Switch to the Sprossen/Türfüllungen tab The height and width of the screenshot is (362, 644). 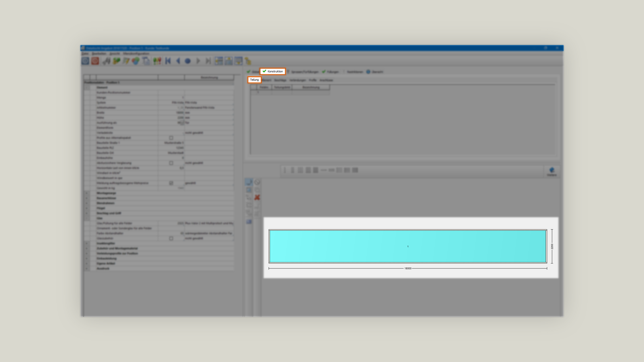coord(303,72)
